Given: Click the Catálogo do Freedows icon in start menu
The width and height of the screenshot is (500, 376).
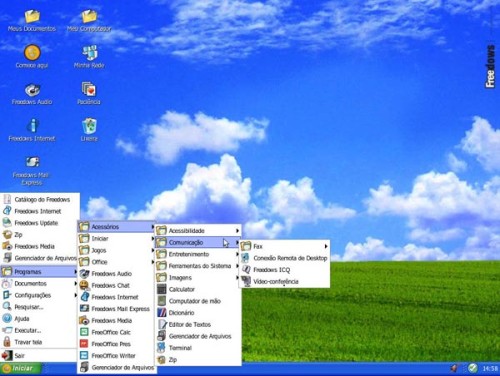Looking at the screenshot, I should [x=7, y=199].
